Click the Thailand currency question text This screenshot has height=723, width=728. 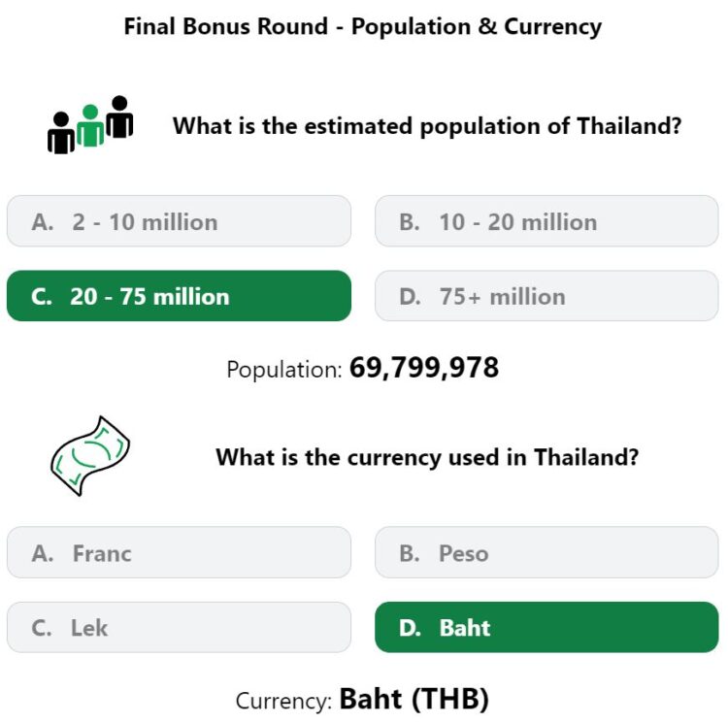427,456
